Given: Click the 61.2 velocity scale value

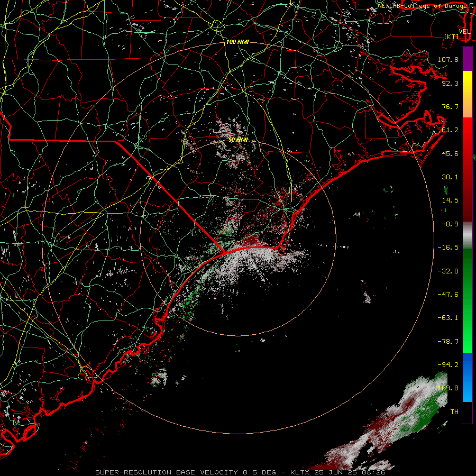Looking at the screenshot, I should pos(450,130).
